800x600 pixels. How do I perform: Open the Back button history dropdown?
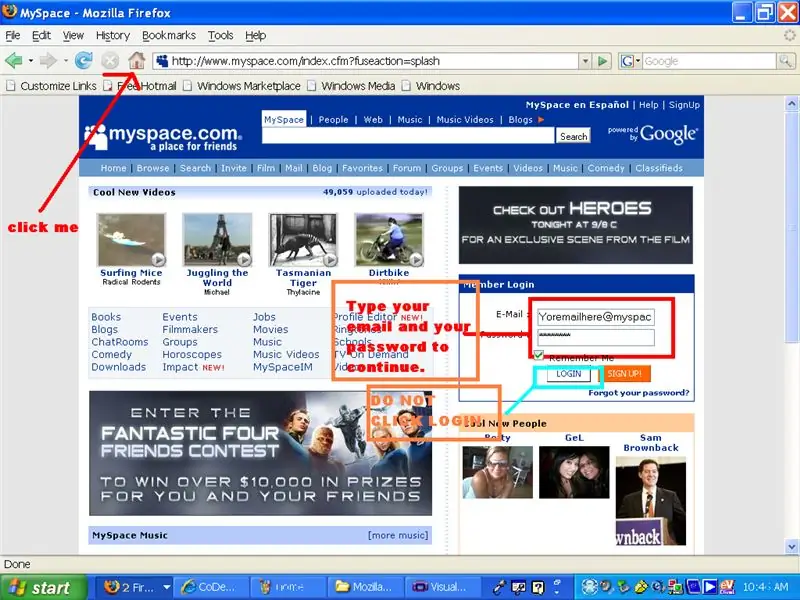(x=31, y=61)
